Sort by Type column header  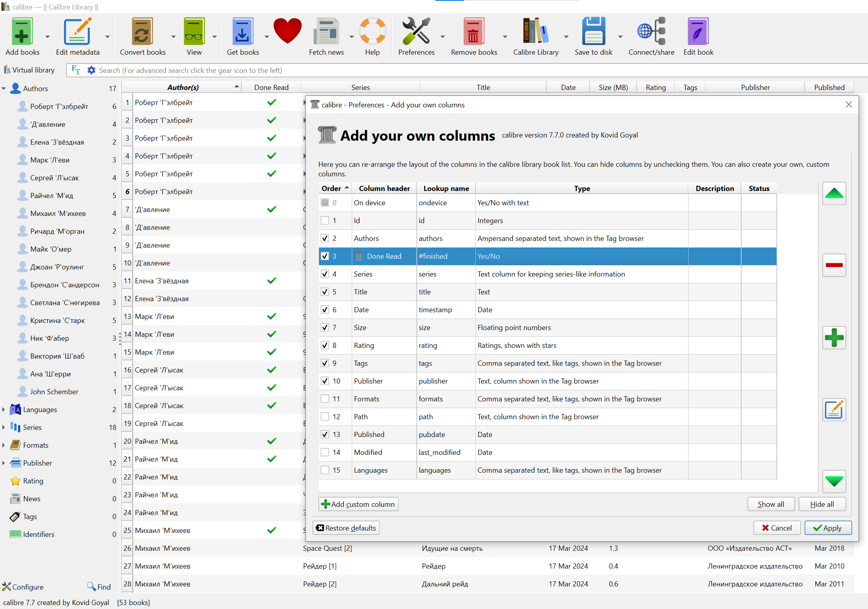582,188
